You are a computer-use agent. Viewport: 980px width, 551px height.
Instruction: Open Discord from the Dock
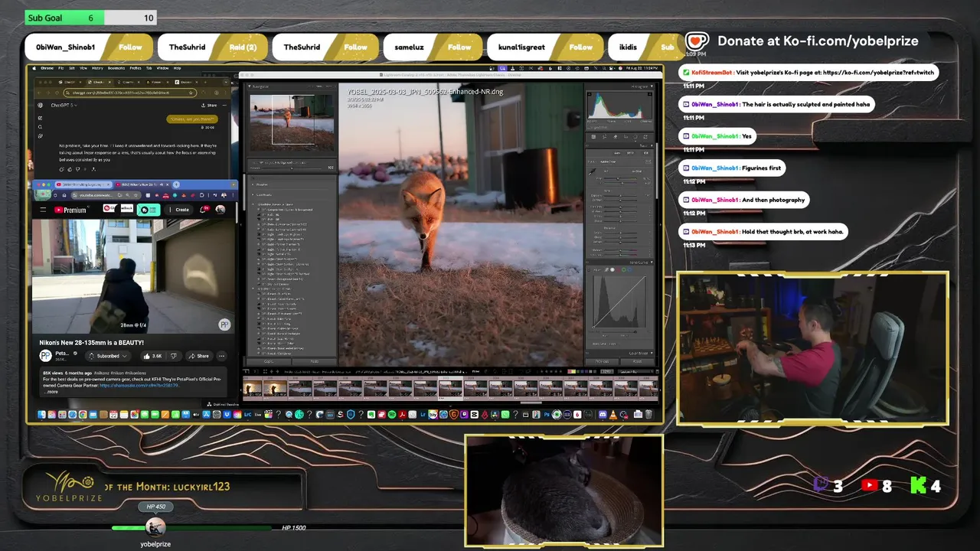[x=603, y=415]
